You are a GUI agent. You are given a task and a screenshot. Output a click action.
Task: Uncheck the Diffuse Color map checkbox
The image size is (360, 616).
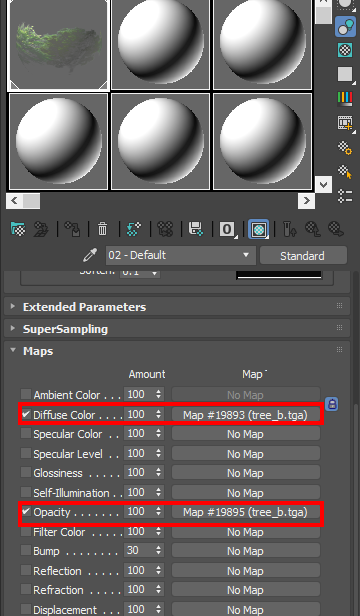[x=26, y=414]
